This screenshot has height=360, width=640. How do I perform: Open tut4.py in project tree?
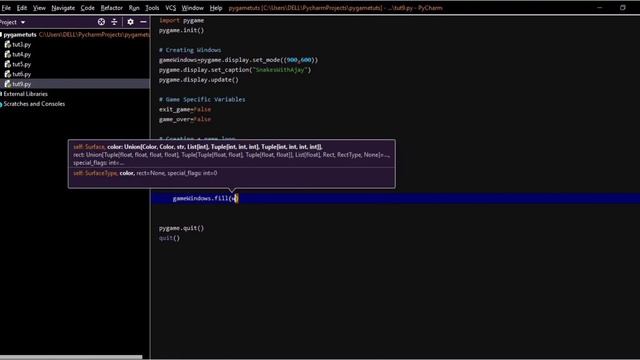coord(22,54)
